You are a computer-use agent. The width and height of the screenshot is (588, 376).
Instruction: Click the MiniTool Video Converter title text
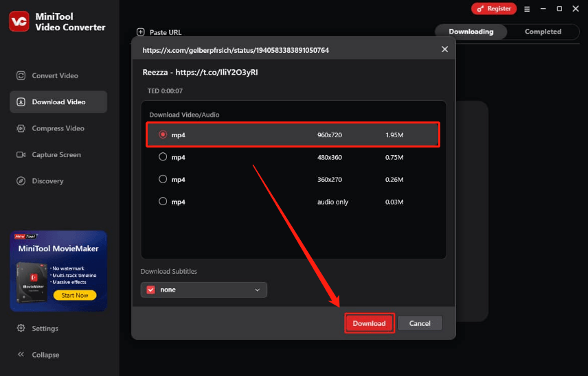[x=70, y=22]
